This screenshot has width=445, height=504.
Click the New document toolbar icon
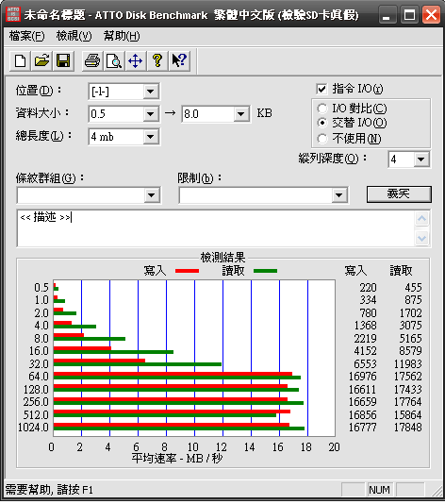click(x=20, y=60)
